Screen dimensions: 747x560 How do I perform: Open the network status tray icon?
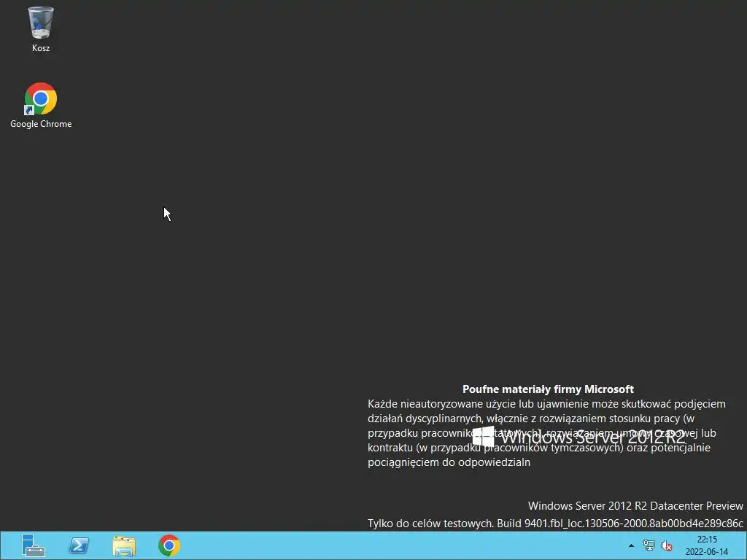(x=649, y=545)
